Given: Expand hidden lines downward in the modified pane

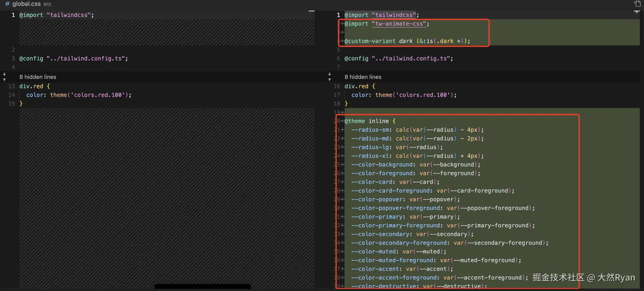Looking at the screenshot, I should [329, 74].
